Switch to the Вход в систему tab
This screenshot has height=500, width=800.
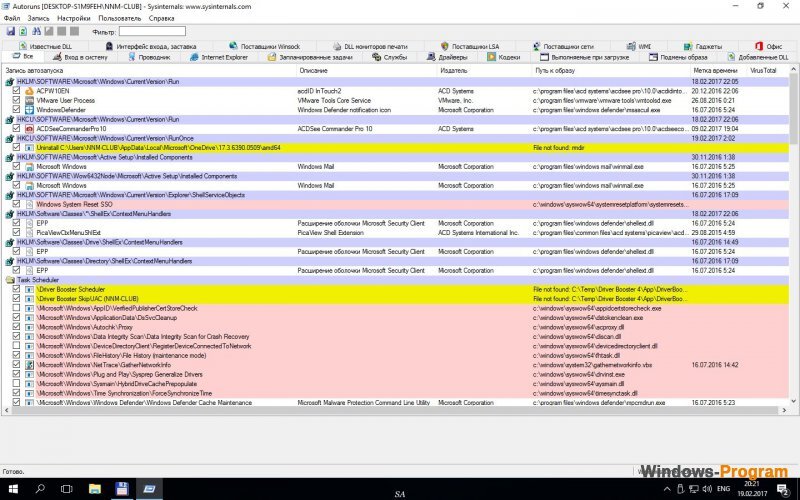(80, 57)
